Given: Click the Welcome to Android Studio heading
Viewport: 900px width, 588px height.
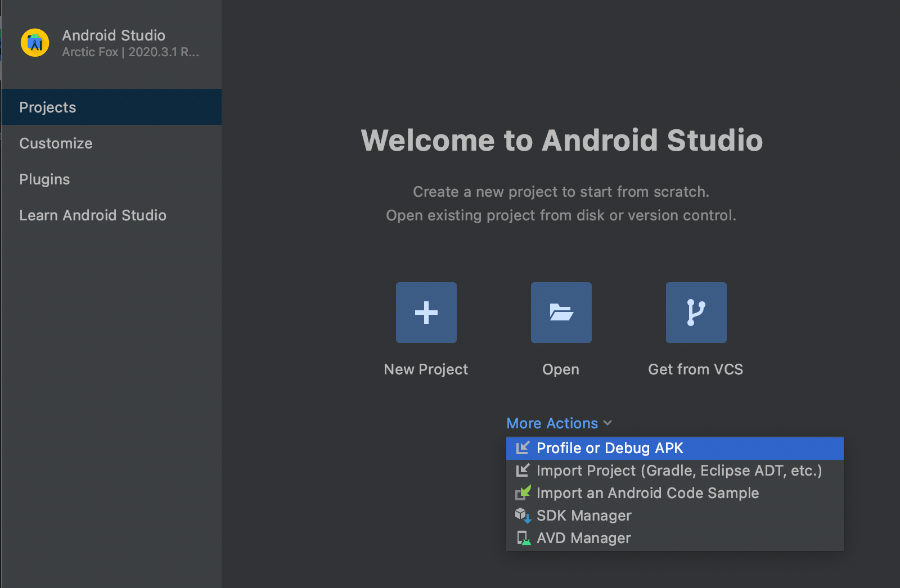Looking at the screenshot, I should (x=562, y=140).
